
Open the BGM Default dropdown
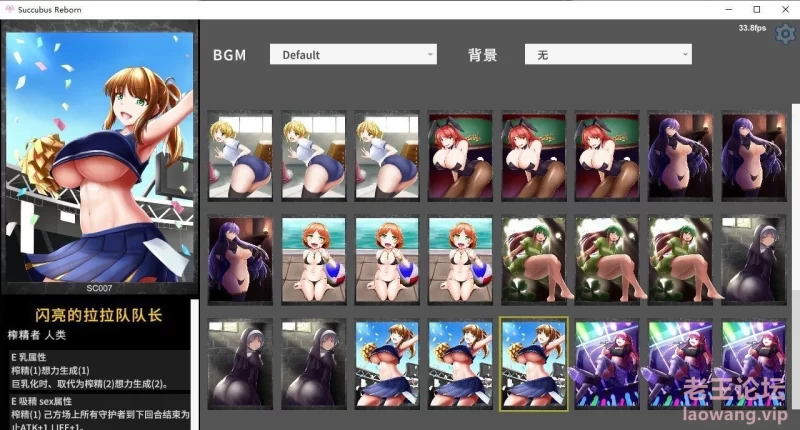click(x=353, y=55)
